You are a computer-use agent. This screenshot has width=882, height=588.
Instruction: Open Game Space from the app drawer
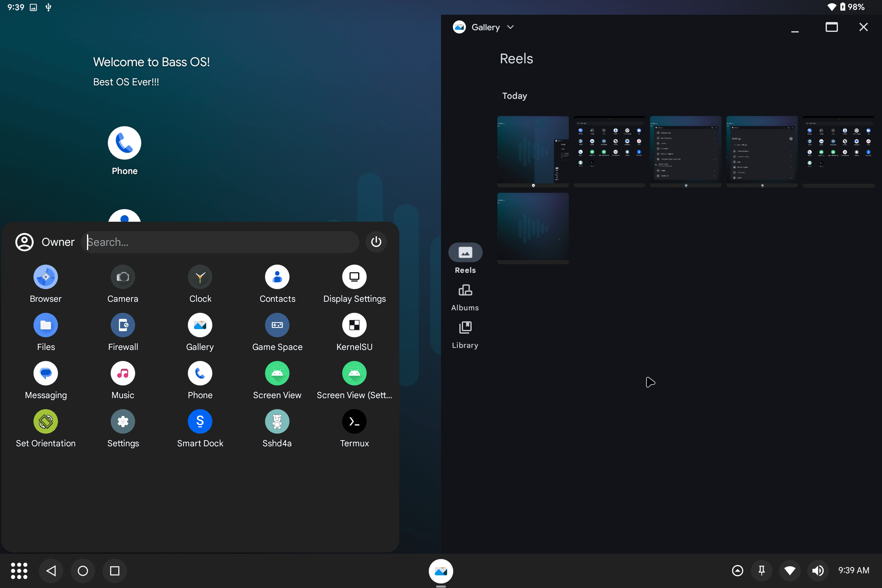pyautogui.click(x=277, y=325)
